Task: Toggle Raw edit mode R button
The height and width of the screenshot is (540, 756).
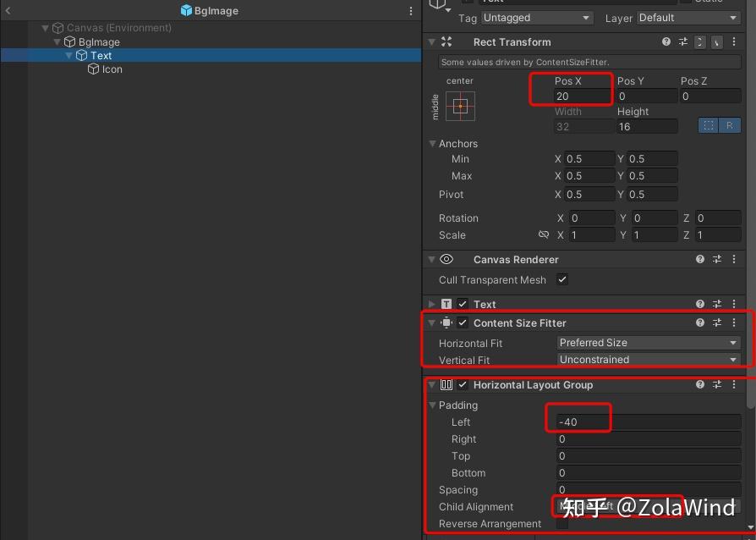Action: pyautogui.click(x=730, y=126)
